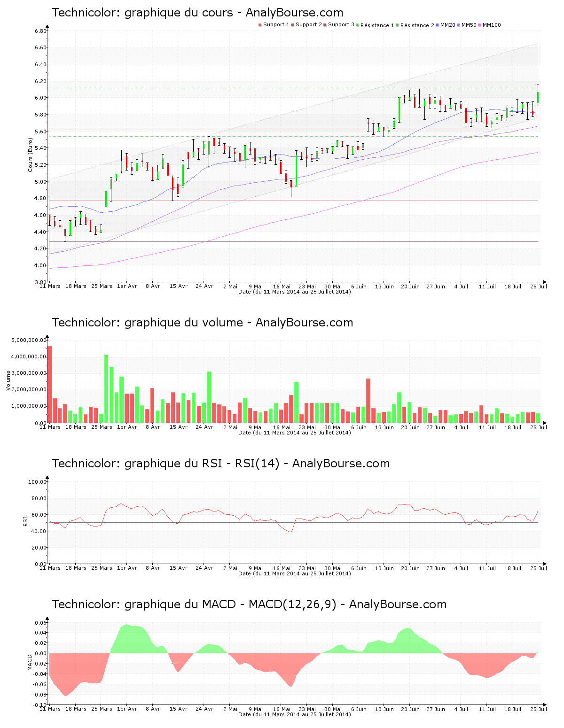Viewport: 564px width, 728px height.
Task: Click the '20 Juin' label on the price chart
Action: pos(410,286)
